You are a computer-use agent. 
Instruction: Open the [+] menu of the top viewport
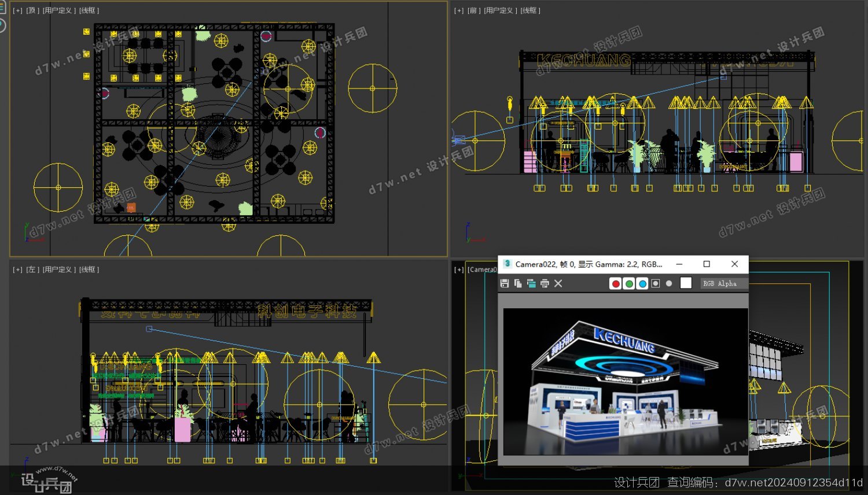pyautogui.click(x=18, y=10)
